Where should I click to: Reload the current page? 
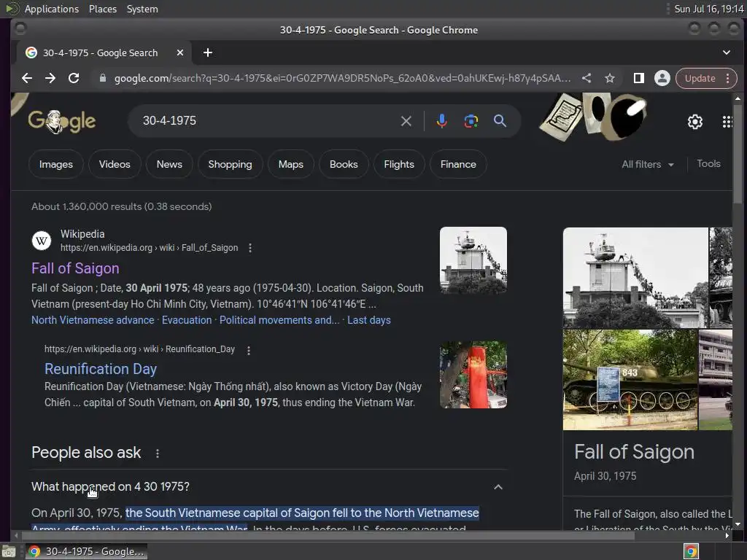click(74, 78)
